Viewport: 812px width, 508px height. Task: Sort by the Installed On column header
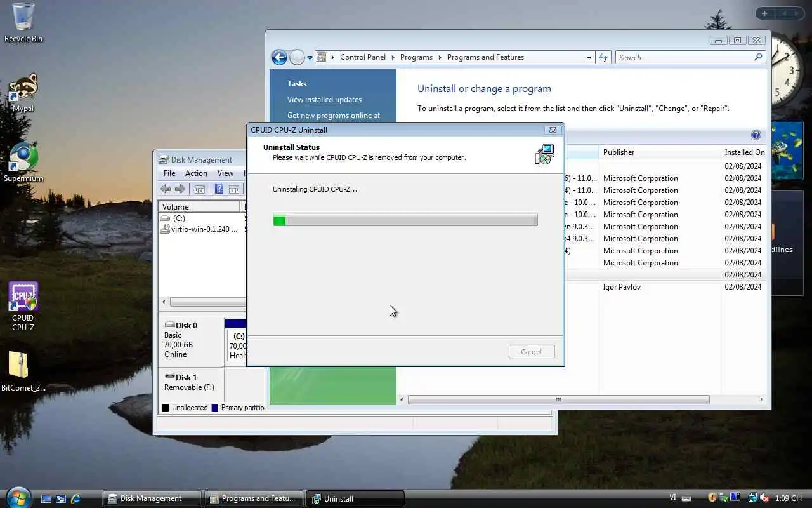tap(745, 152)
